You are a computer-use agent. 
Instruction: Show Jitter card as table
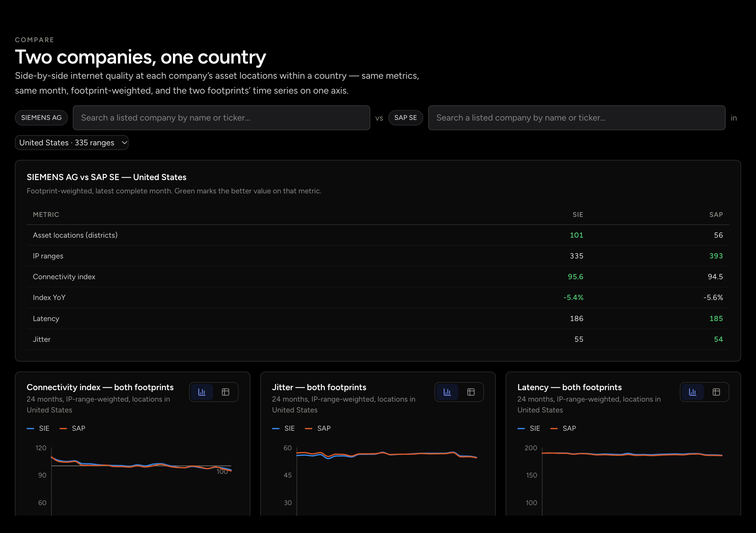point(471,392)
